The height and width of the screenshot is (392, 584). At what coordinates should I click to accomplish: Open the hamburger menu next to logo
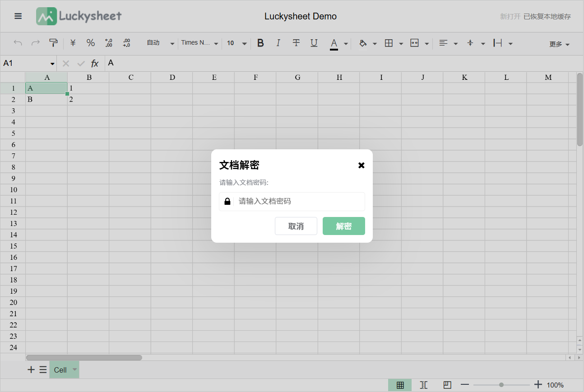pos(18,16)
